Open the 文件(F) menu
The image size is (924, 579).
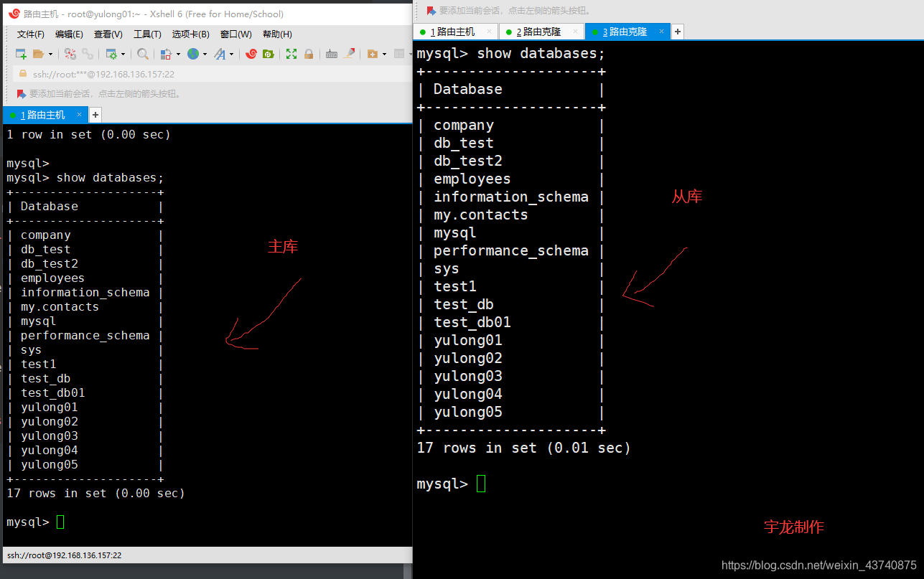[31, 34]
